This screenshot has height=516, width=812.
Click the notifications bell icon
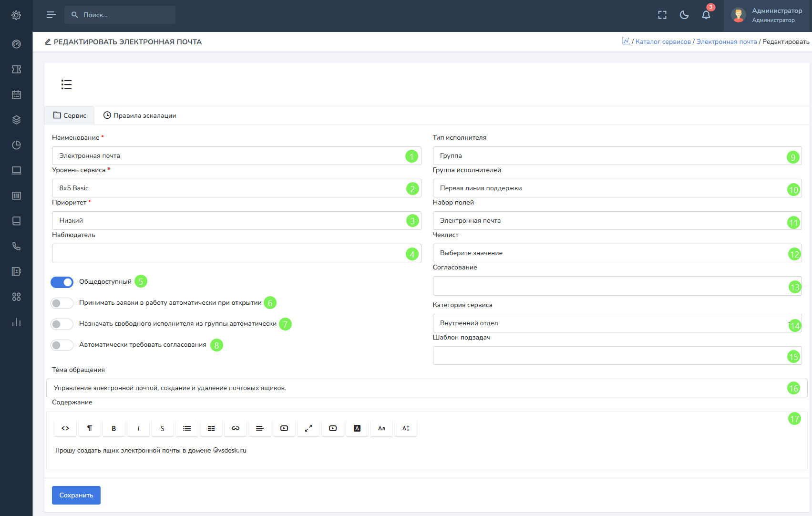tap(706, 15)
